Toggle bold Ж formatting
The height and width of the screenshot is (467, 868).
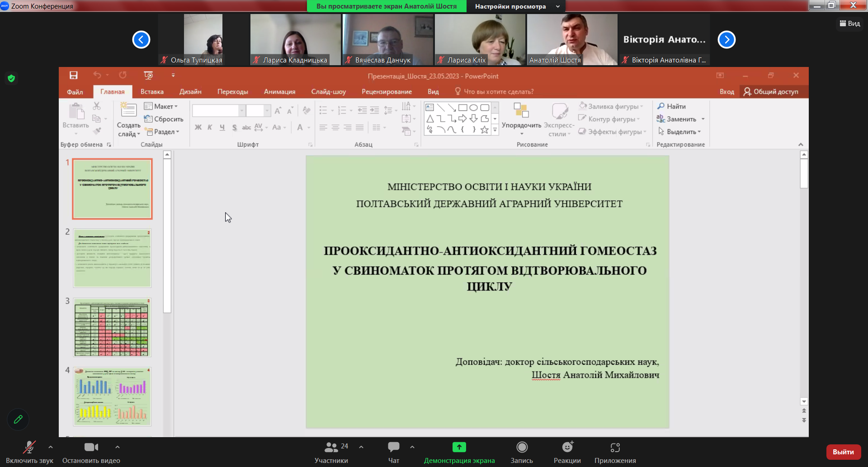click(x=198, y=128)
